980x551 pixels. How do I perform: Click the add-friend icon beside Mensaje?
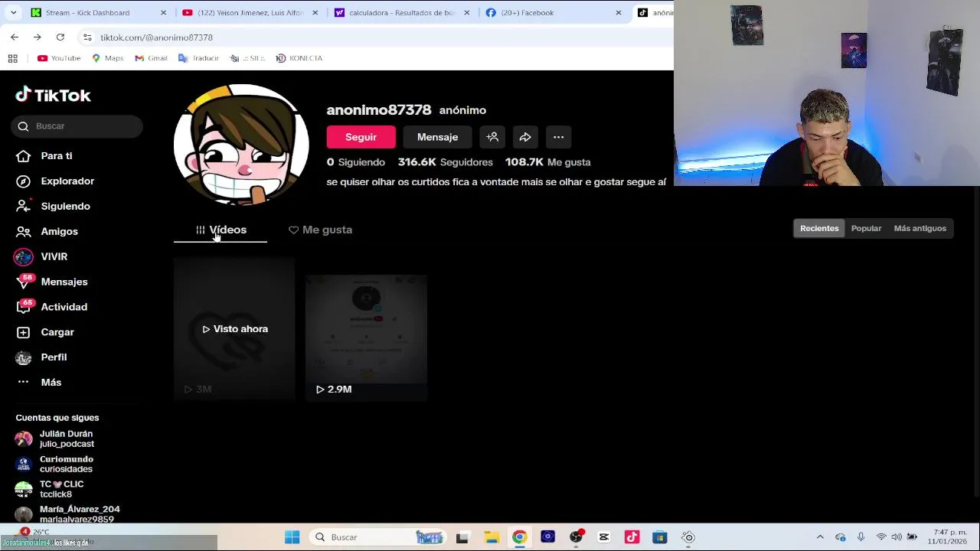(492, 137)
